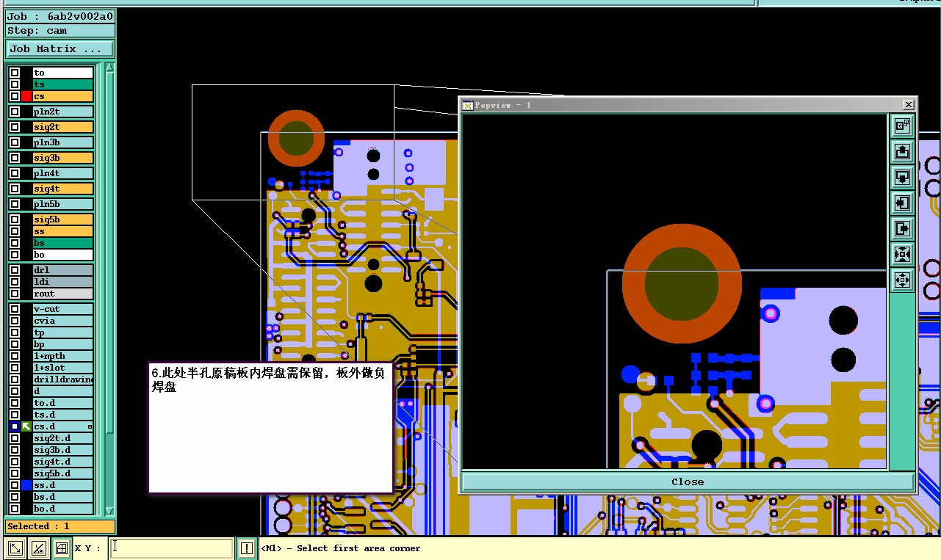
Task: Toggle display checkbox for layer to
Action: coord(15,73)
